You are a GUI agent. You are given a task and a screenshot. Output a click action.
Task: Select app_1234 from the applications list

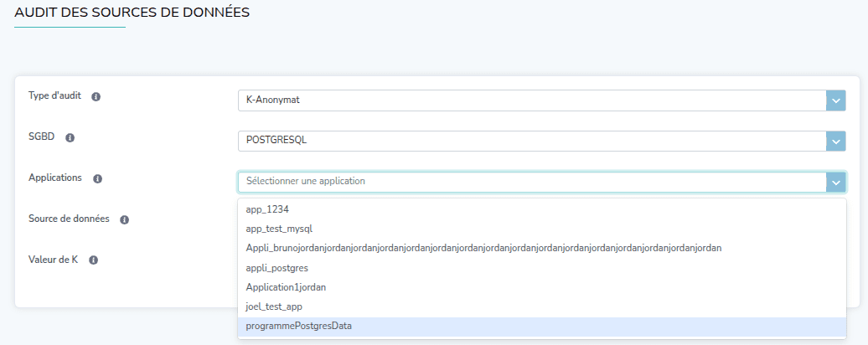tap(267, 209)
